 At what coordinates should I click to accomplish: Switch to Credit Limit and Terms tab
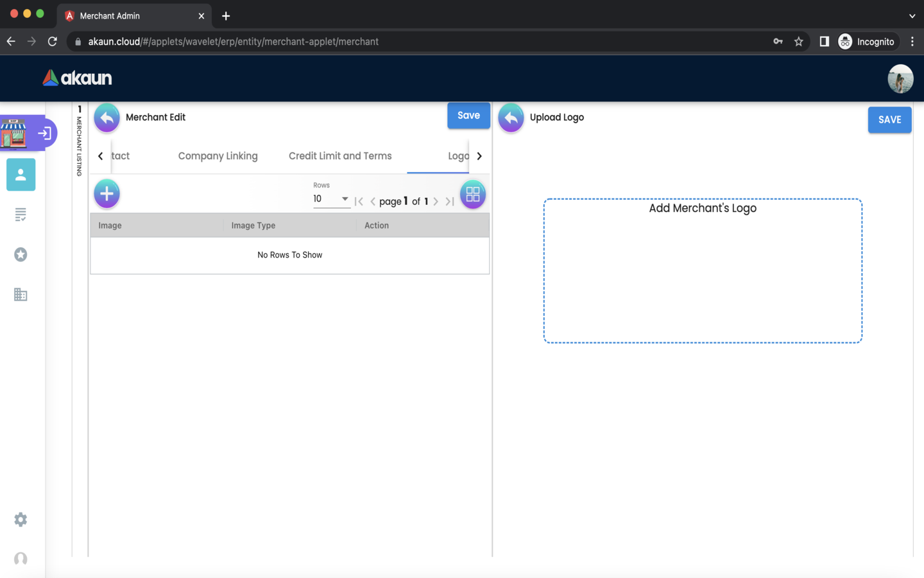[x=340, y=156]
